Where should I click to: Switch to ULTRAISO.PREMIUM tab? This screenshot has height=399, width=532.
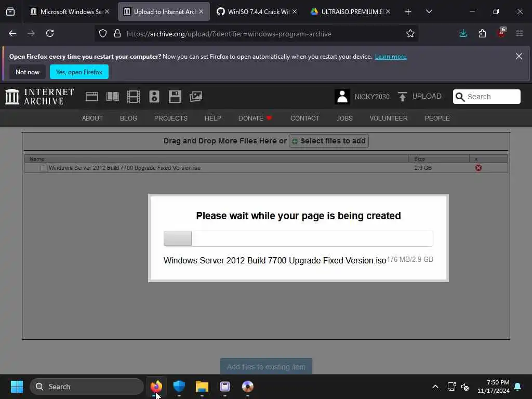pos(350,11)
